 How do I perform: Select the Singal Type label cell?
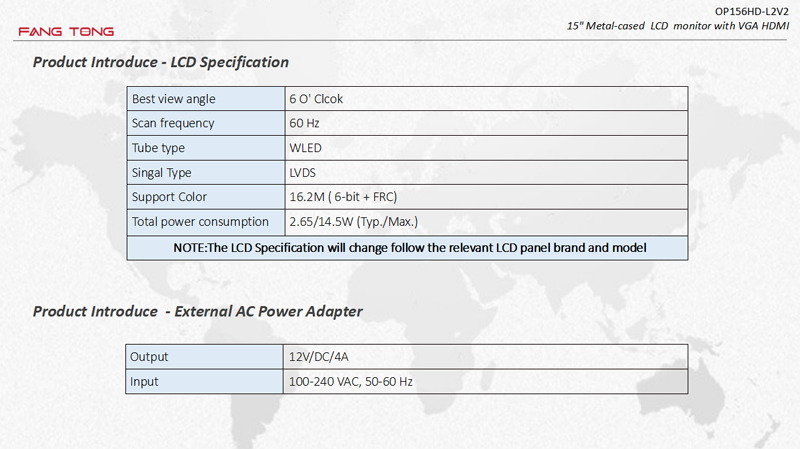point(206,172)
